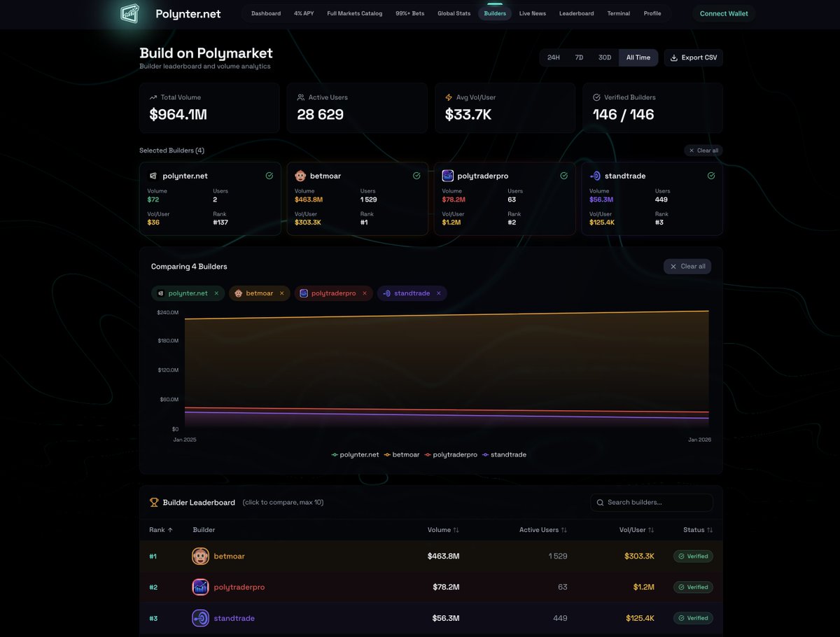This screenshot has height=637, width=840.
Task: Sort leaderboard by Volume column
Action: 443,530
